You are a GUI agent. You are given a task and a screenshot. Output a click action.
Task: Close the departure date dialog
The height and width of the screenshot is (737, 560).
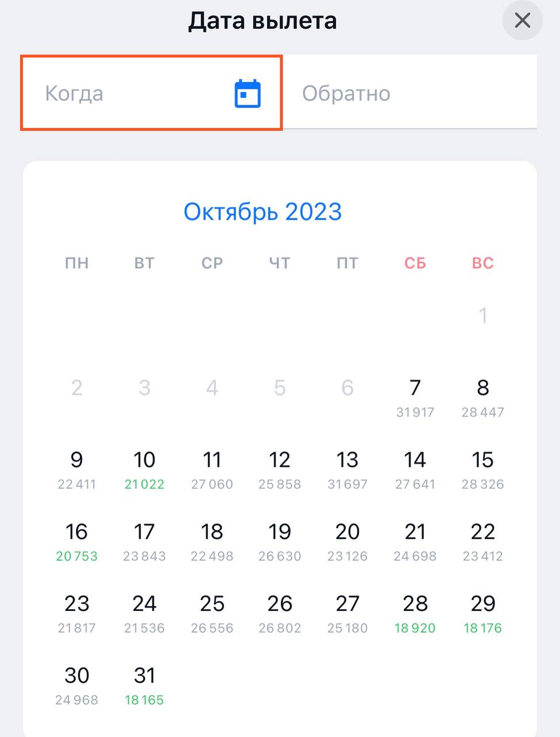(522, 21)
